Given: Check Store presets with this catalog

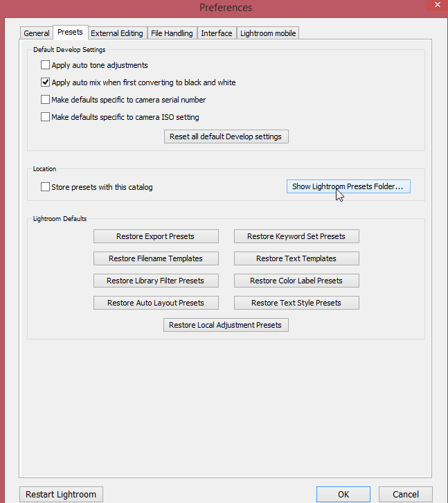Looking at the screenshot, I should [46, 187].
